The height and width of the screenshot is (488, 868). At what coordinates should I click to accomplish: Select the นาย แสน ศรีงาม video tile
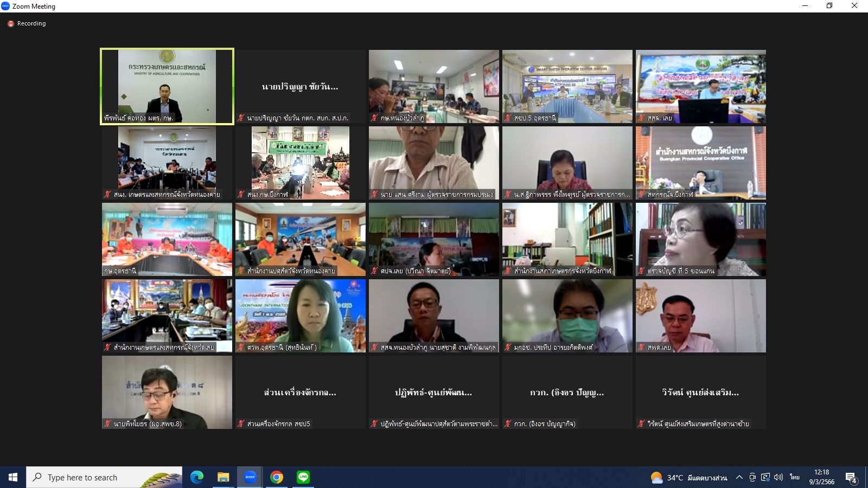[434, 163]
